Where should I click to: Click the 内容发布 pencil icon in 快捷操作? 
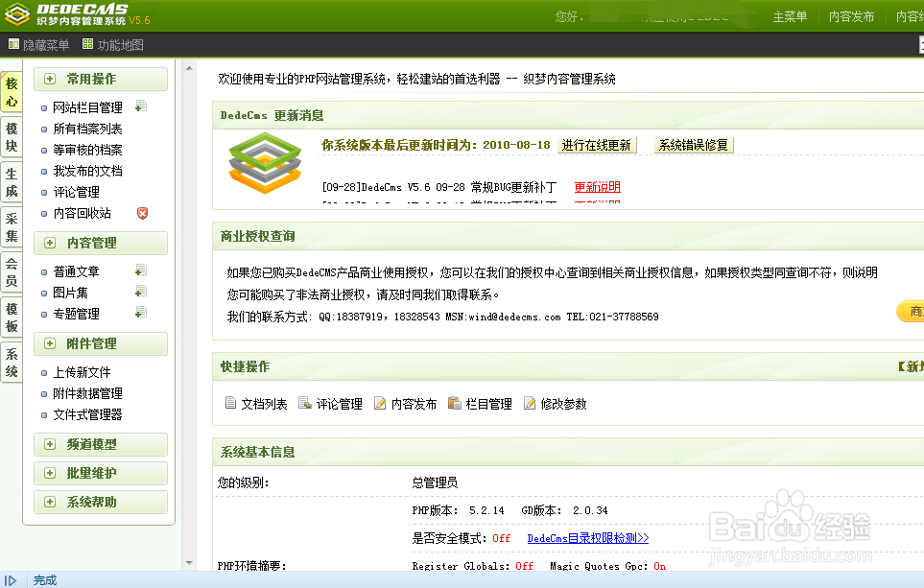(x=380, y=403)
